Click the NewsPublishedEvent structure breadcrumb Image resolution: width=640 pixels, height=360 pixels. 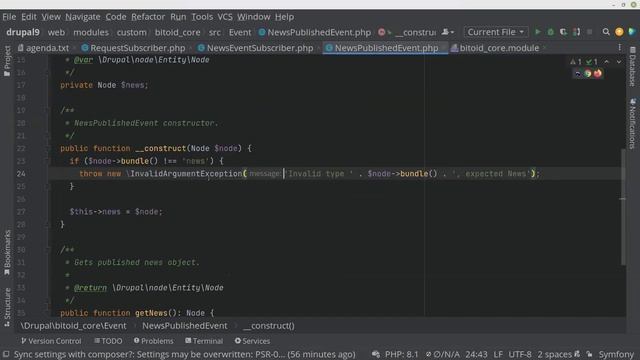click(185, 326)
